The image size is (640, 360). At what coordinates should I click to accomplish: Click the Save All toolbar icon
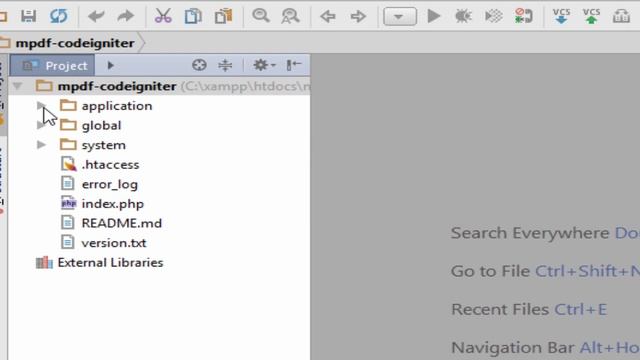coord(29,16)
